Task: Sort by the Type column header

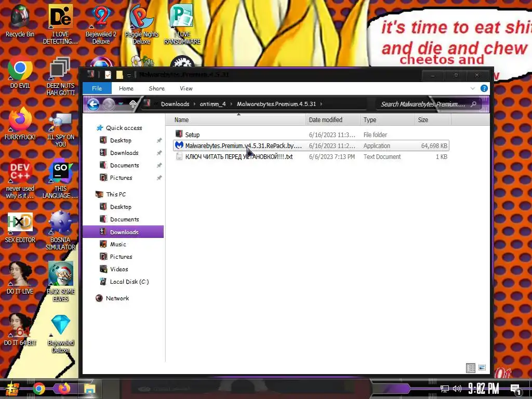Action: [387, 120]
